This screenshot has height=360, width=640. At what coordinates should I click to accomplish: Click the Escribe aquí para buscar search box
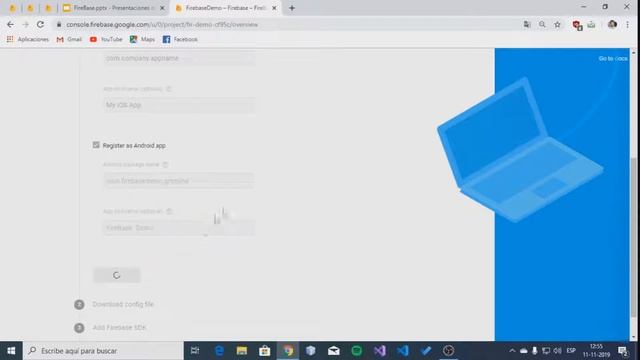103,351
